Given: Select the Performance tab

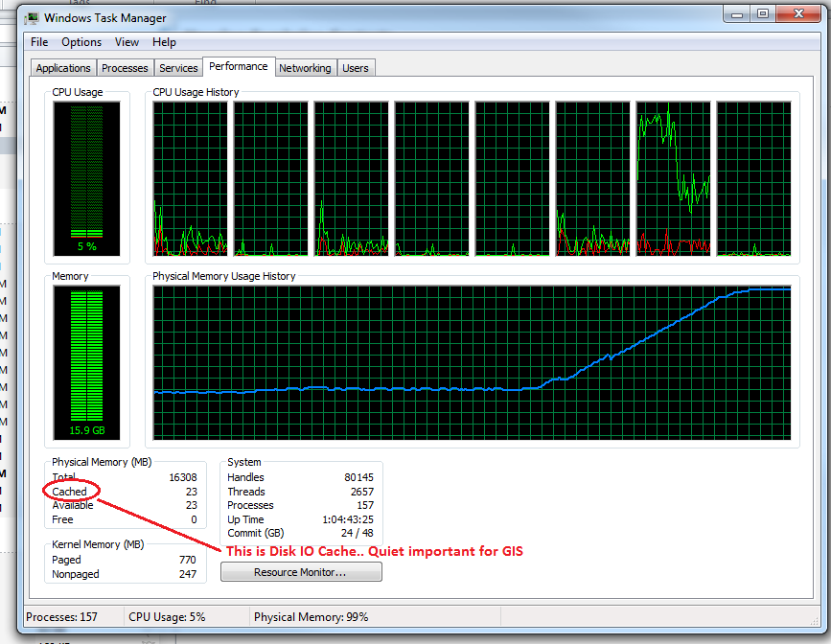Looking at the screenshot, I should click(239, 66).
